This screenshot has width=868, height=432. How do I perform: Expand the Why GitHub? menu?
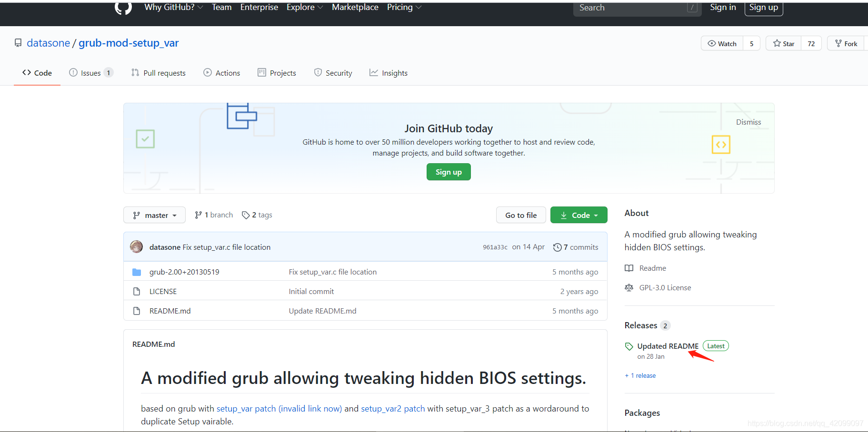[174, 7]
